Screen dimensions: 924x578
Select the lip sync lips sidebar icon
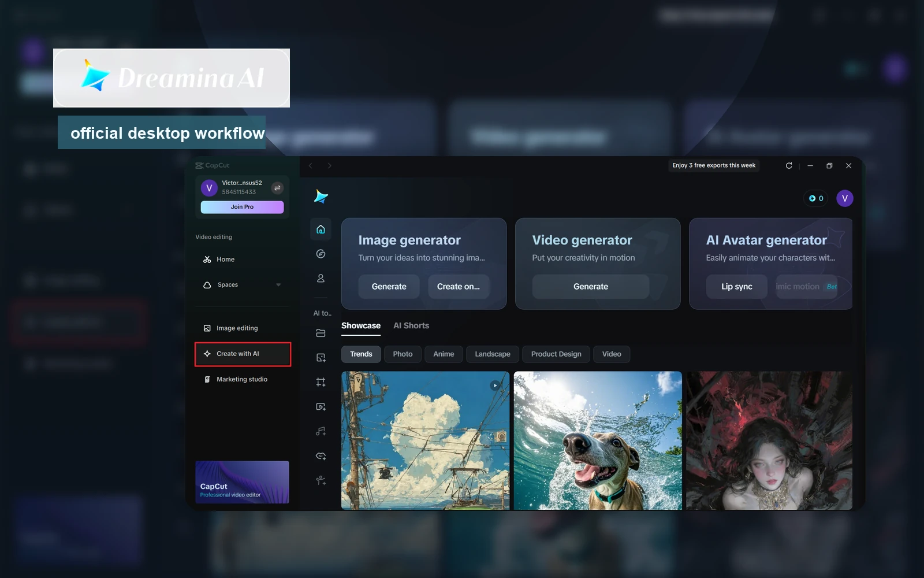[x=321, y=456]
